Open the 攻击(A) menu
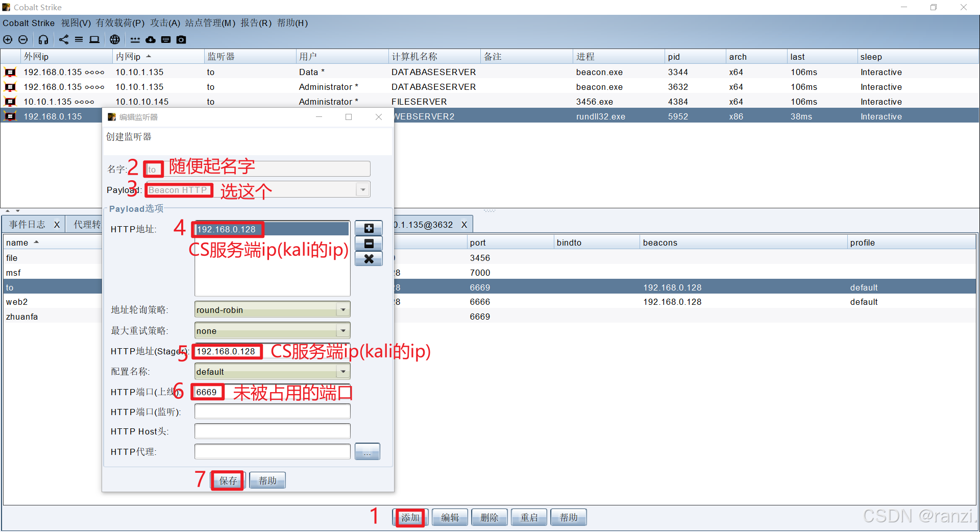The image size is (980, 532). coord(165,23)
